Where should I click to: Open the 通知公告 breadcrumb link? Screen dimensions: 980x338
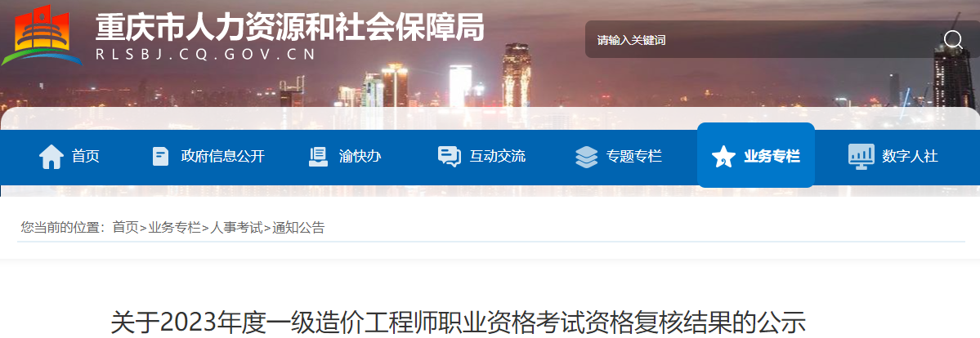pos(298,228)
